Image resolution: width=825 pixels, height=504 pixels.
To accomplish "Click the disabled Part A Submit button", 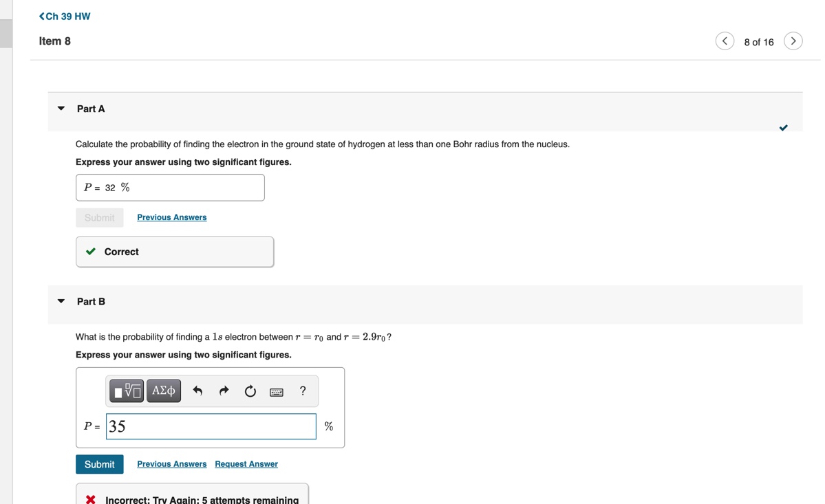I will [100, 217].
